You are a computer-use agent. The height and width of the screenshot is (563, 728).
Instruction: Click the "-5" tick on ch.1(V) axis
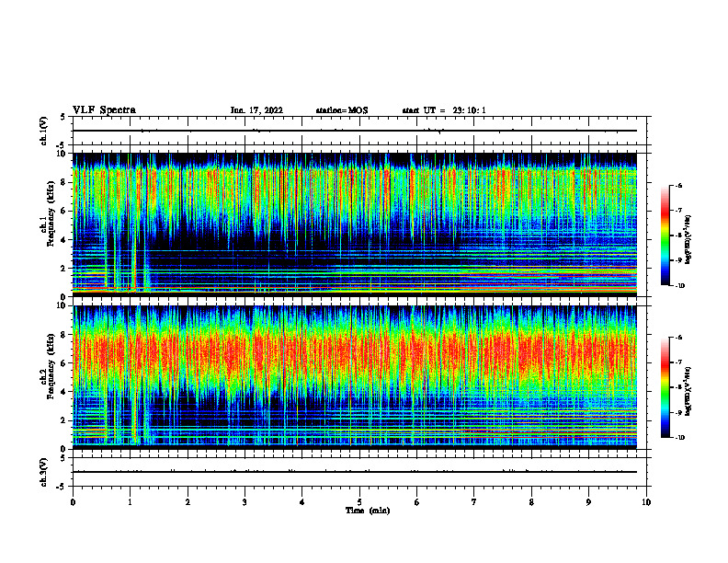61,145
